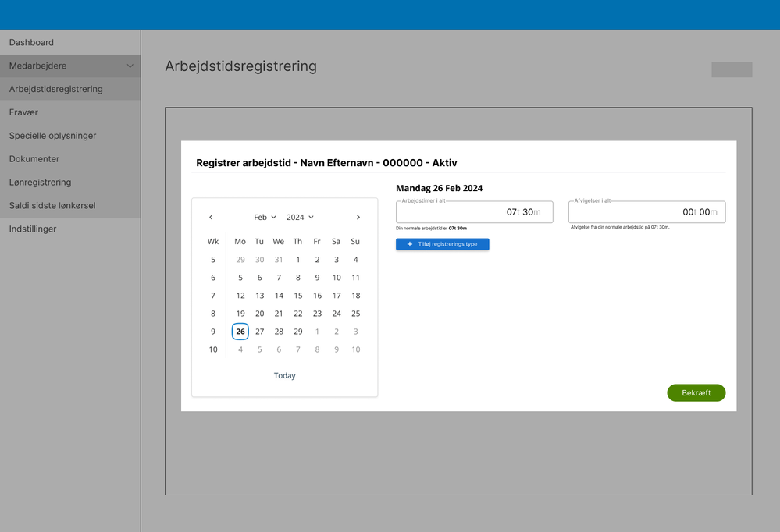Open Lønregistrering in the sidebar
The image size is (780, 532).
point(70,183)
